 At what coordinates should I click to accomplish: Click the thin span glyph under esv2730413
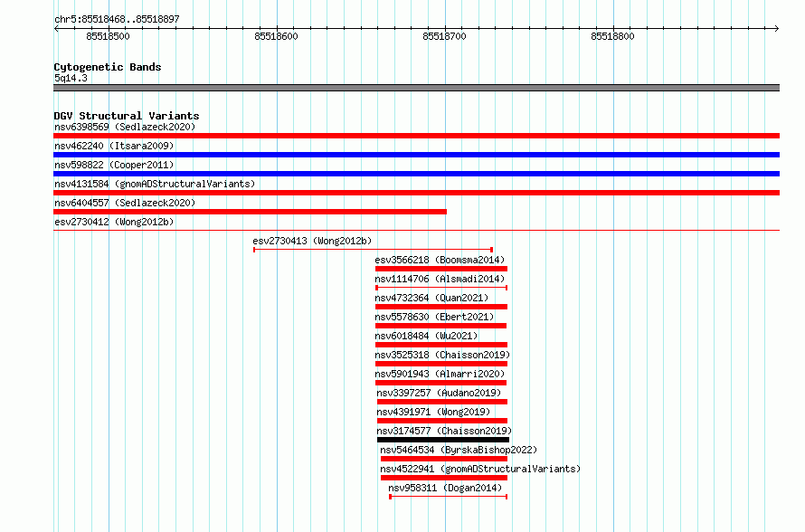click(x=374, y=250)
